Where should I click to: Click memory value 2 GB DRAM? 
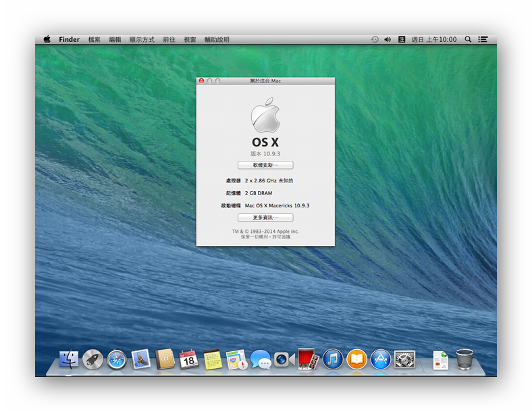tap(259, 193)
